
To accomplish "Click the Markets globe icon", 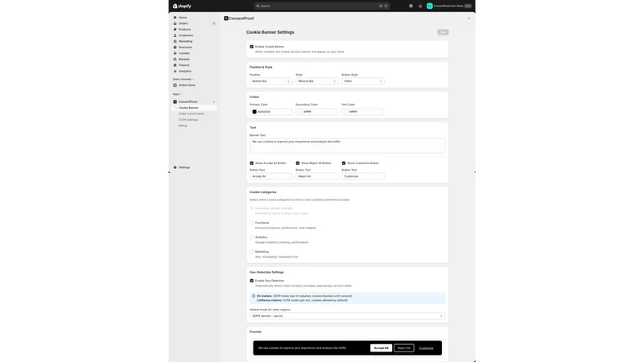I will click(175, 59).
